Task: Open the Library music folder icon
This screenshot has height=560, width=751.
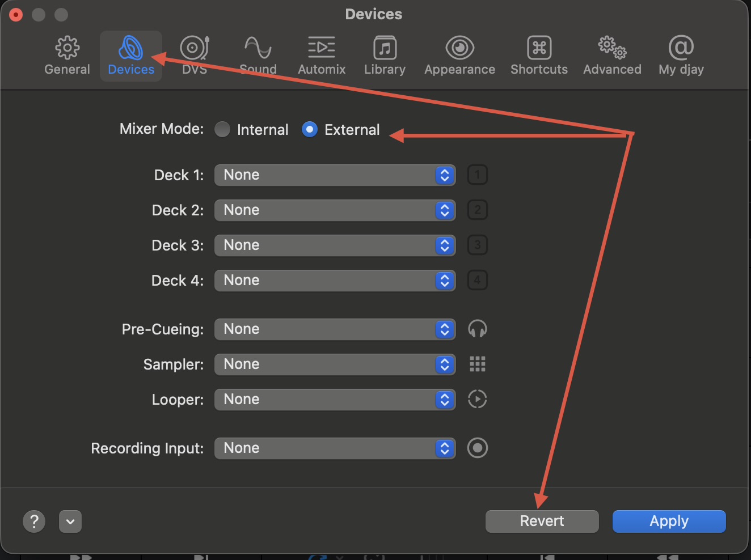Action: click(x=385, y=49)
